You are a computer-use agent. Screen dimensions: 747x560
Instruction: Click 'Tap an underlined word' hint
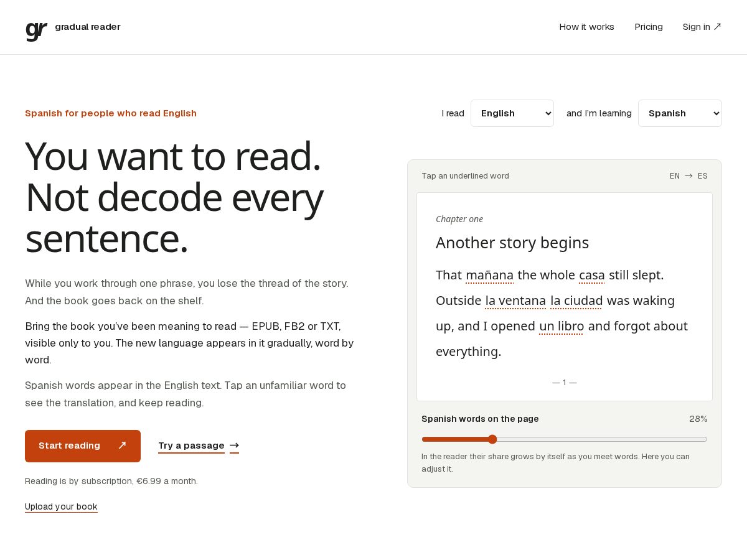(465, 176)
